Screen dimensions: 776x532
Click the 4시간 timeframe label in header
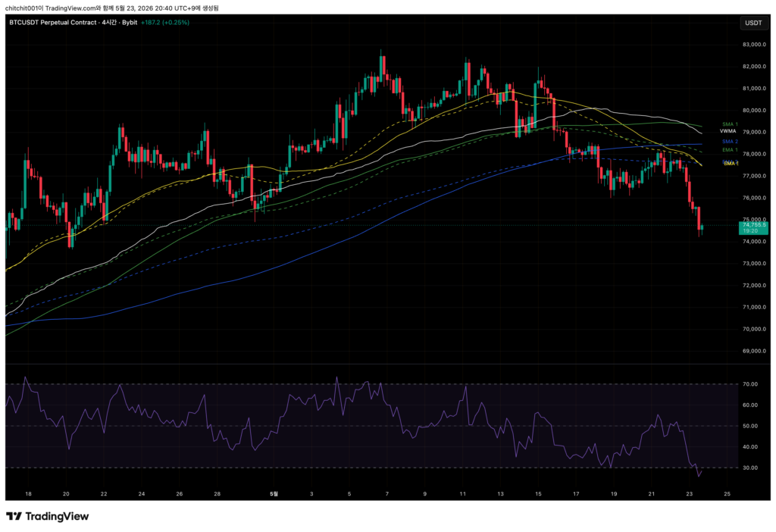(x=108, y=22)
